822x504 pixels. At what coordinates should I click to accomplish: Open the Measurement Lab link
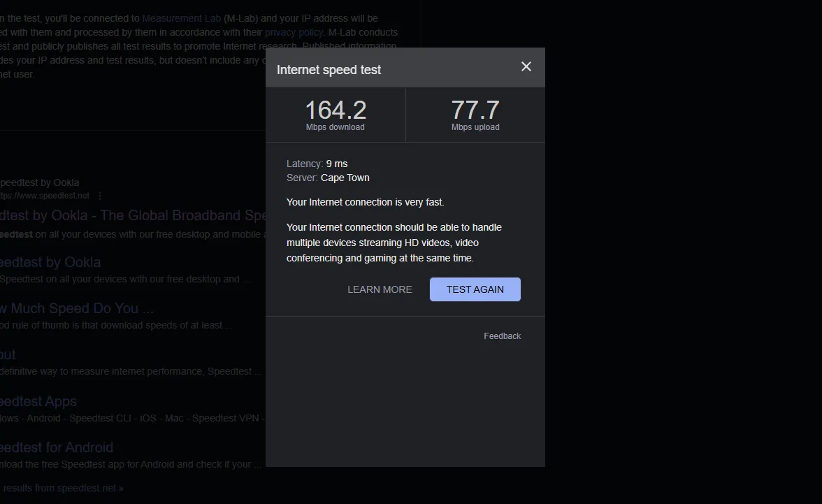click(x=181, y=18)
